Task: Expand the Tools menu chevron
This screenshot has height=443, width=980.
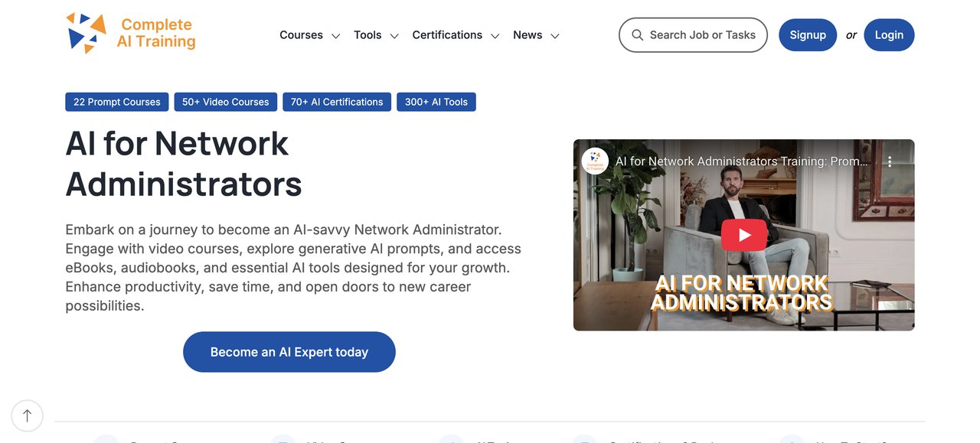Action: pyautogui.click(x=394, y=36)
